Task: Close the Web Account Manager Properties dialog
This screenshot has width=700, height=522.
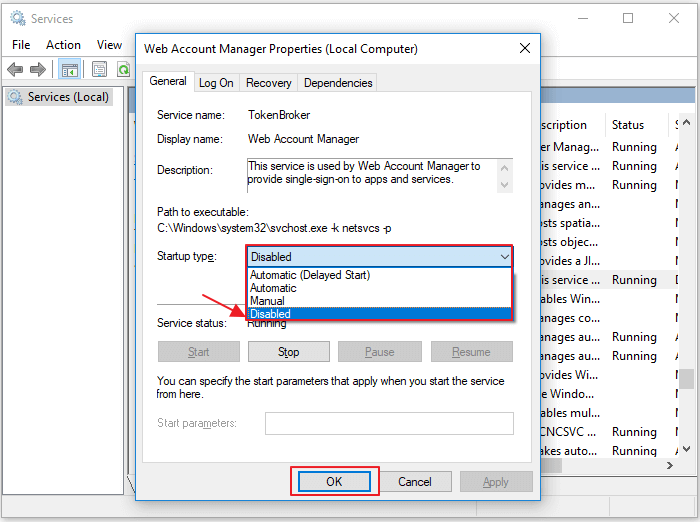Action: [x=525, y=48]
